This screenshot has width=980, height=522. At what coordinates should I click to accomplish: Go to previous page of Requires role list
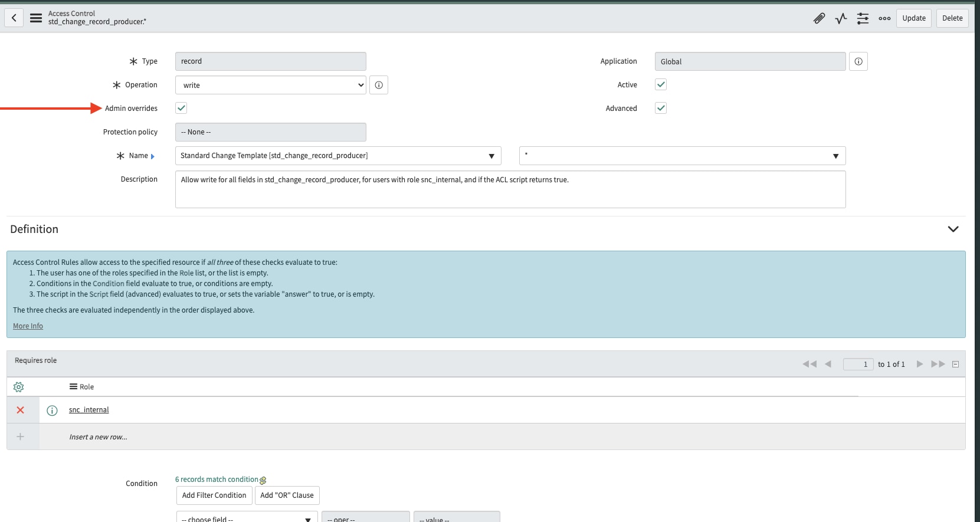pos(828,364)
